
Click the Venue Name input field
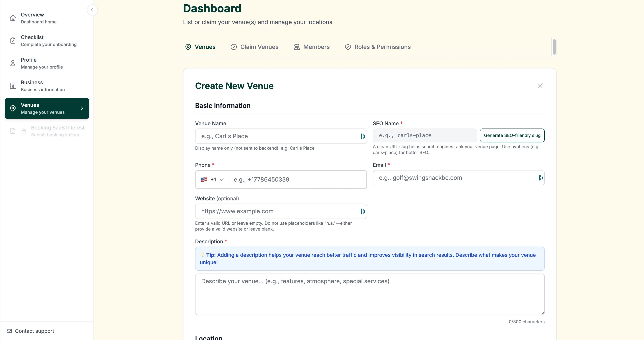(281, 136)
